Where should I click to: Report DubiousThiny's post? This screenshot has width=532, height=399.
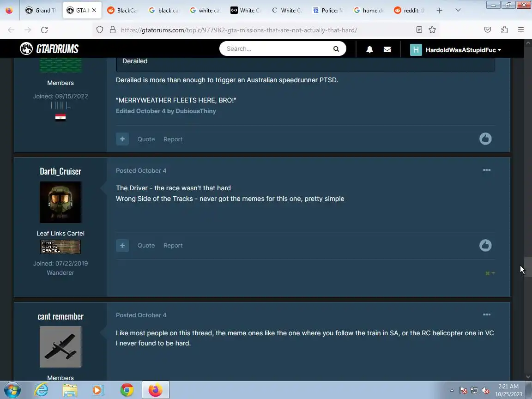point(173,139)
